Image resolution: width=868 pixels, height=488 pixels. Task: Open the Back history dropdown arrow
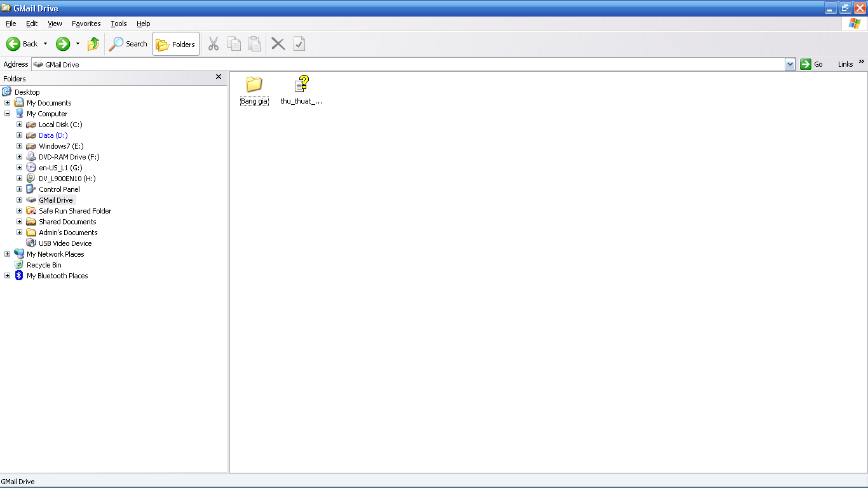[45, 44]
